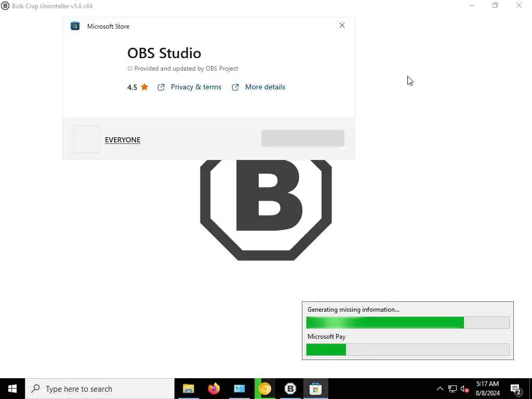532x399 pixels.
Task: Open the clock and date flyout
Action: pyautogui.click(x=487, y=389)
